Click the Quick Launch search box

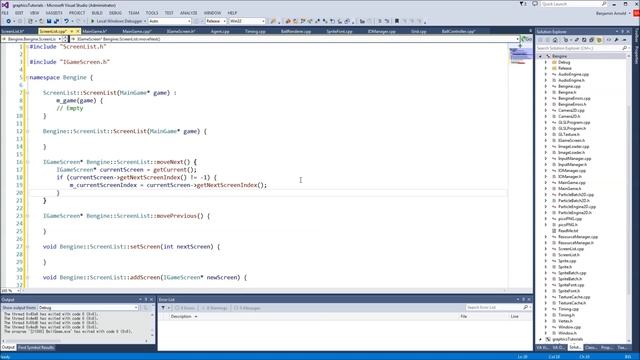(x=573, y=4)
